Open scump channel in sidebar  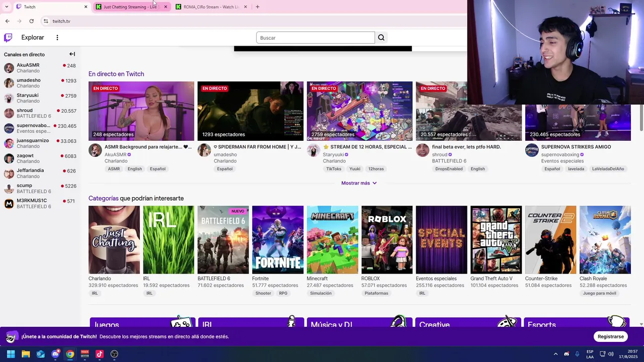tap(40, 189)
